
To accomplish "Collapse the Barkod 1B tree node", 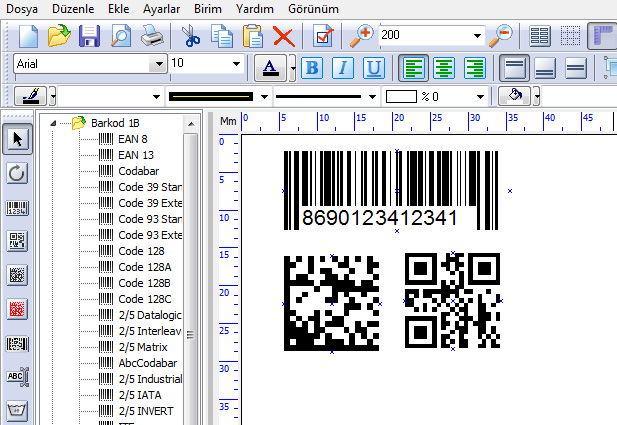I will (53, 123).
